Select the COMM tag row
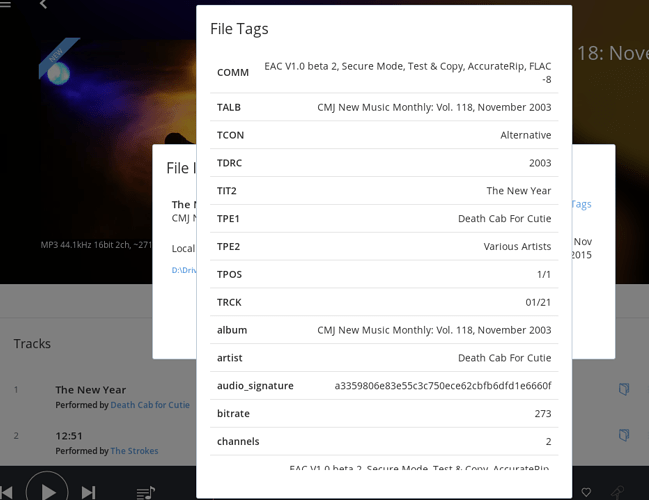This screenshot has height=500, width=649. tap(384, 72)
